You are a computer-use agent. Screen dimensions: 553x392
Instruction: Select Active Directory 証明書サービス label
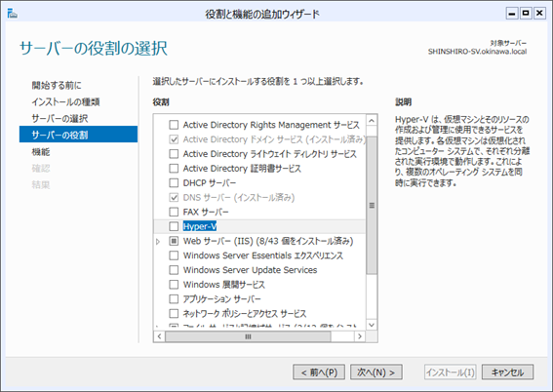[242, 169]
